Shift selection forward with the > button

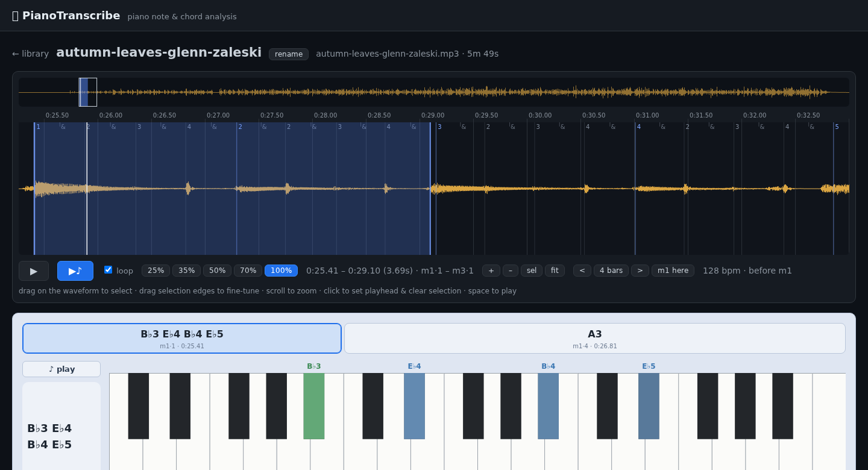coord(640,271)
